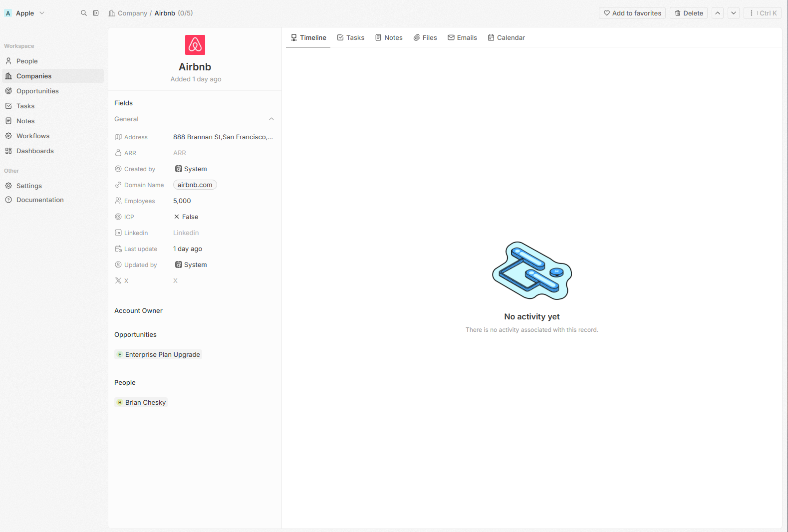Click the Updated by user icon
The image size is (788, 532).
[118, 265]
